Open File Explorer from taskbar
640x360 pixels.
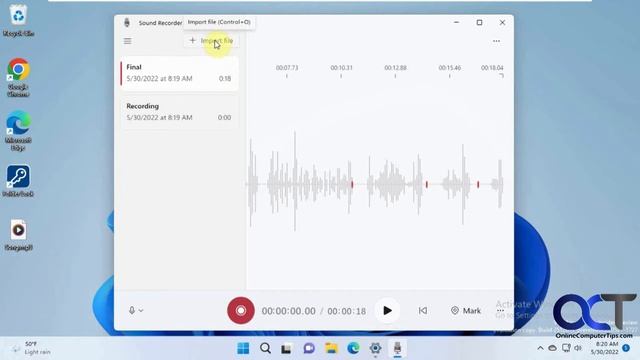click(x=331, y=348)
